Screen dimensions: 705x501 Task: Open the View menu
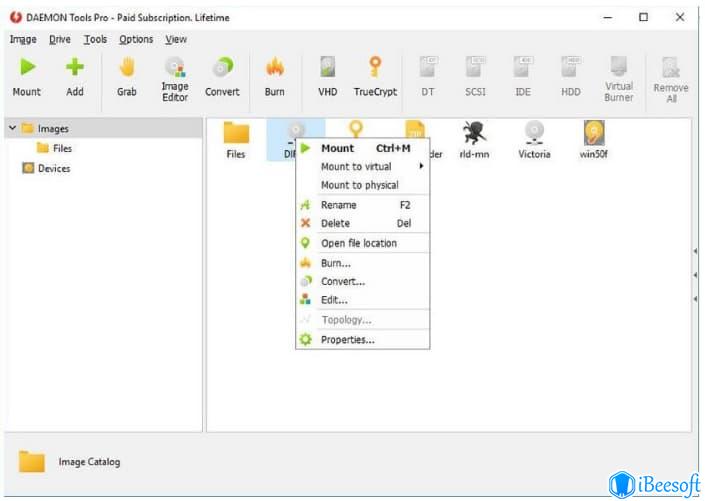176,40
